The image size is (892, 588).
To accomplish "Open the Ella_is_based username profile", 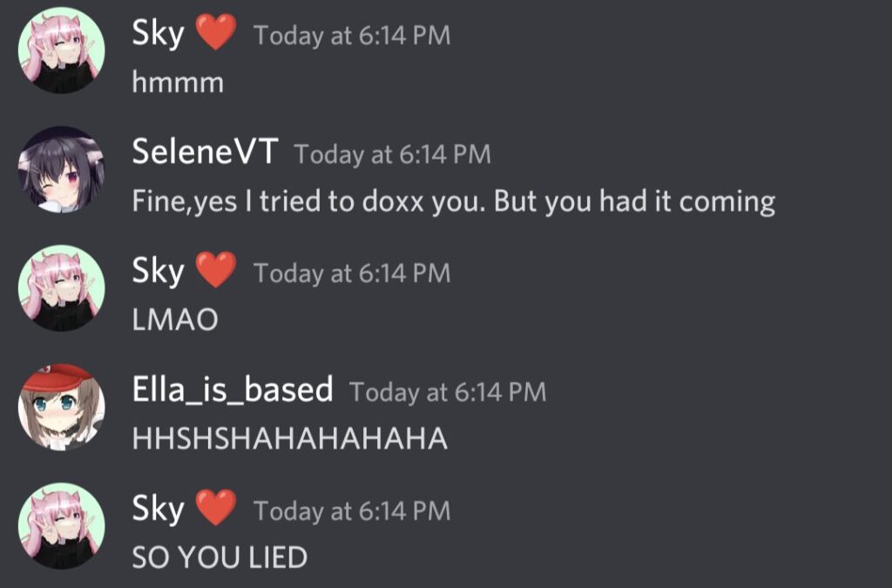I will (232, 390).
